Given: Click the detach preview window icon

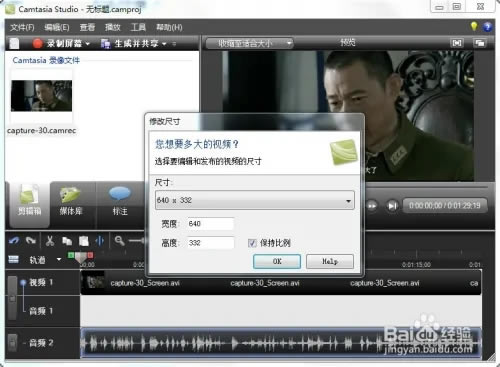Looking at the screenshot, I should tap(480, 43).
